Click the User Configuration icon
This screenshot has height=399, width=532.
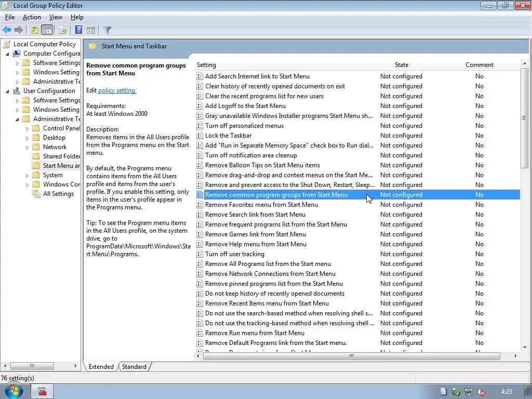pos(16,91)
